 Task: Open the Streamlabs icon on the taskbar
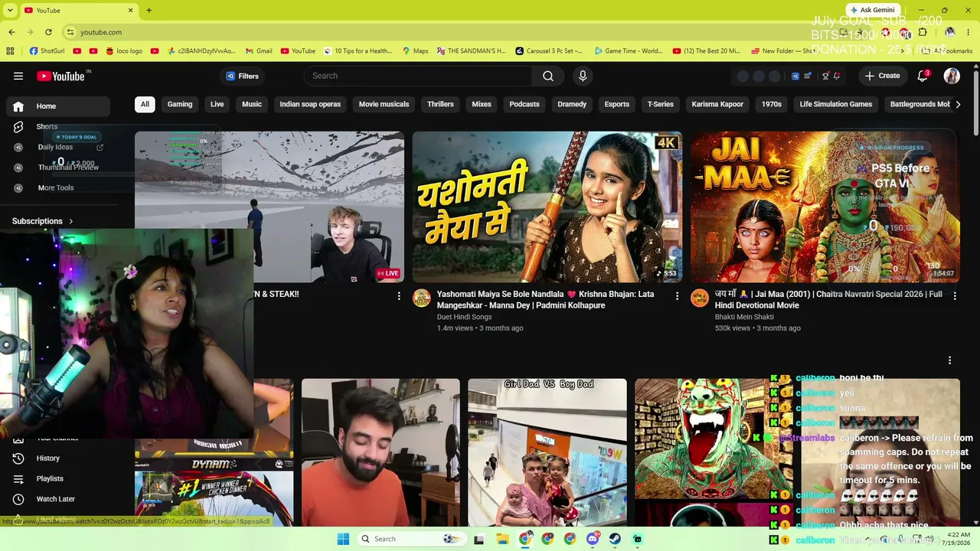[x=637, y=539]
